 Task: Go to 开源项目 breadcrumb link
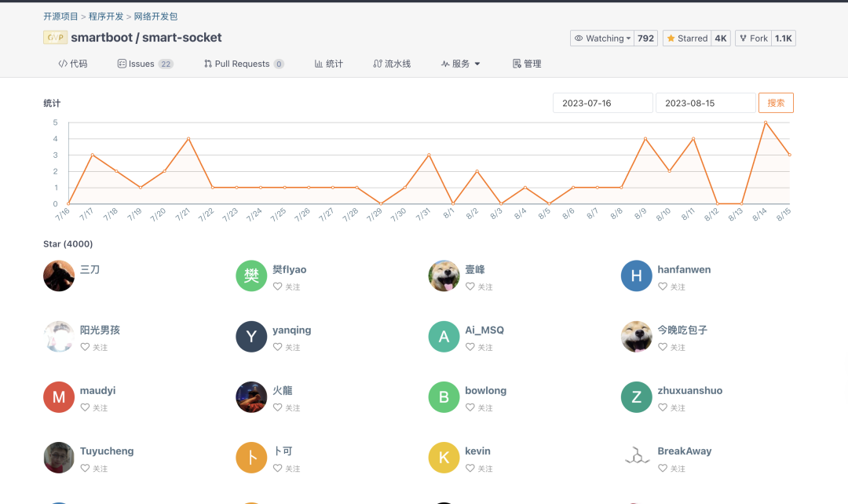tap(60, 16)
